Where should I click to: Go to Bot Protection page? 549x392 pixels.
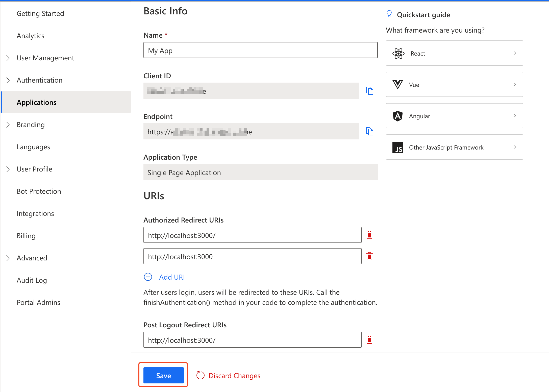pos(39,191)
